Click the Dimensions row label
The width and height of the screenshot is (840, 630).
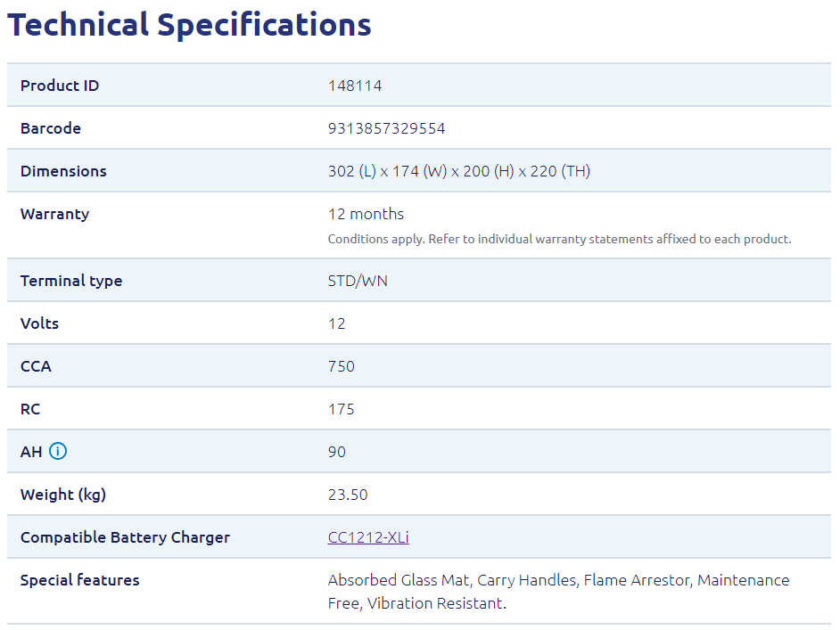[63, 171]
